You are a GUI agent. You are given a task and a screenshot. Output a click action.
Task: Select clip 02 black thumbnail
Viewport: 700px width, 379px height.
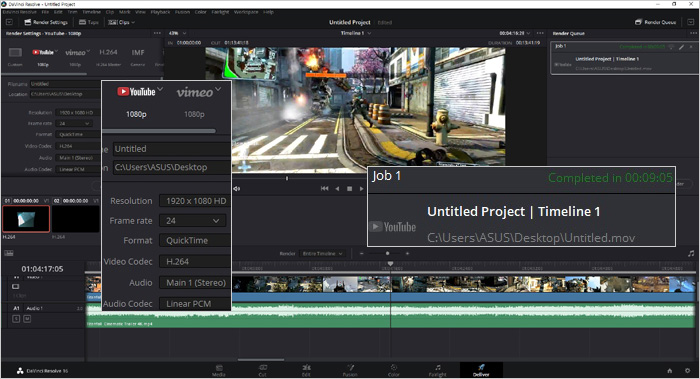[75, 219]
